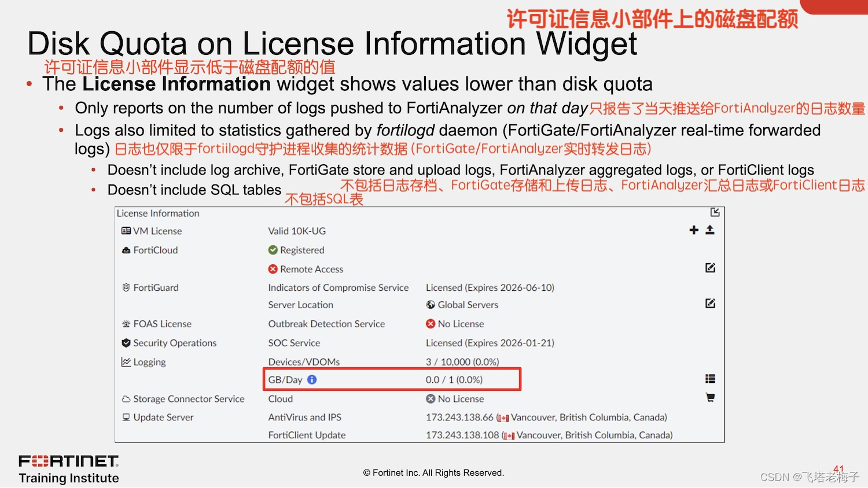Click Indicators of Compromise Service text
The height and width of the screenshot is (488, 868).
pyautogui.click(x=339, y=287)
